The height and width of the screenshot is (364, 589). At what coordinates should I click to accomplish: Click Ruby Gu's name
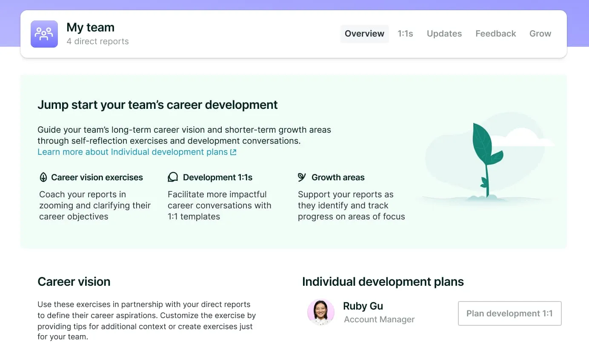click(363, 306)
